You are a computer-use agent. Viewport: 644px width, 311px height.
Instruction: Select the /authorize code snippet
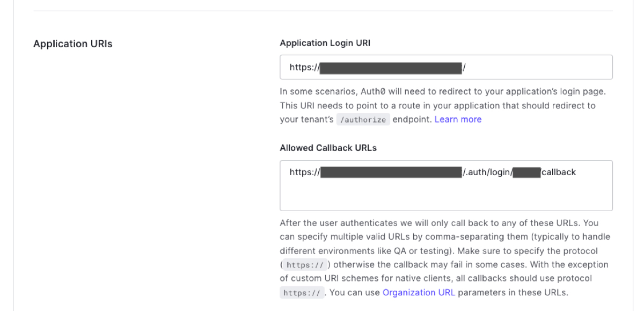(x=363, y=120)
